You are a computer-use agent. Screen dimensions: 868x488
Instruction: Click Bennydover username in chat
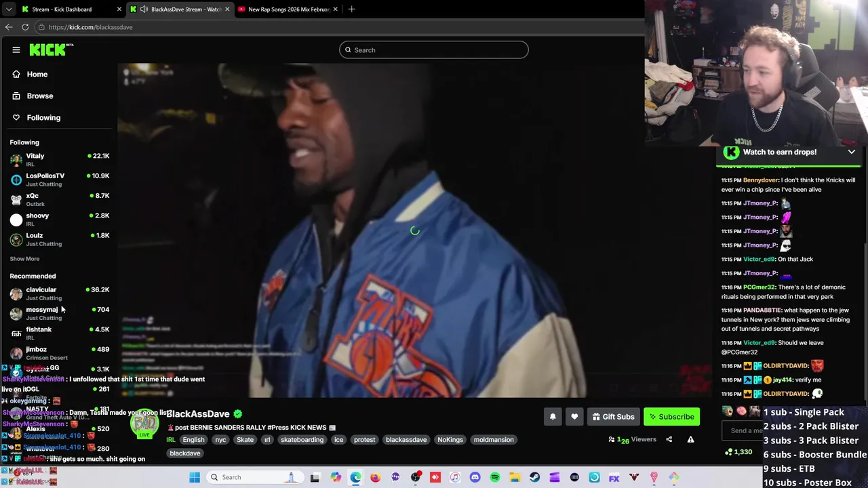click(x=760, y=180)
